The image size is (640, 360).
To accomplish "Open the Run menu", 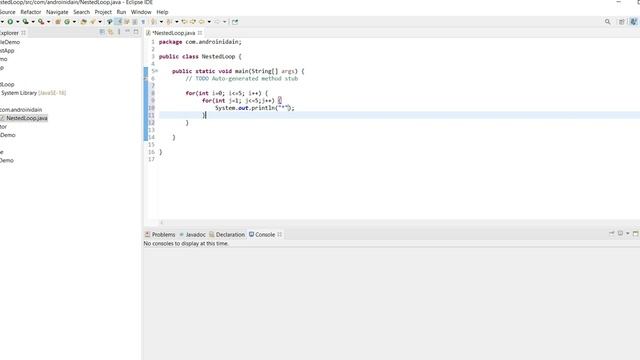I will tap(121, 12).
